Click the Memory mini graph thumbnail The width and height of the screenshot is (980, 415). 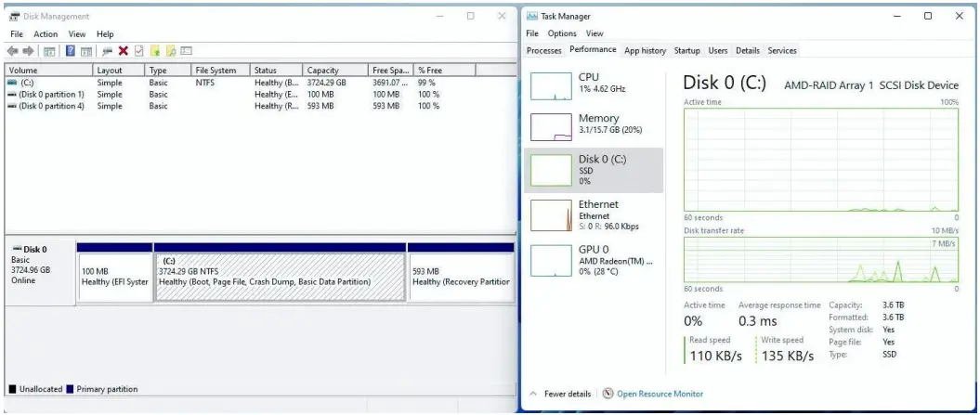551,127
